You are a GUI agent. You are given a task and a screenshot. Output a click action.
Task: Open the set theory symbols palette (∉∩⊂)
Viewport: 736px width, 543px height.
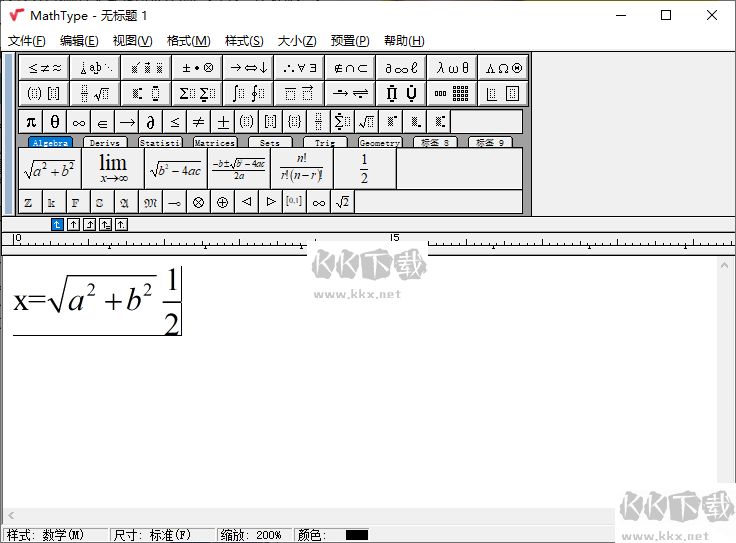pyautogui.click(x=351, y=68)
